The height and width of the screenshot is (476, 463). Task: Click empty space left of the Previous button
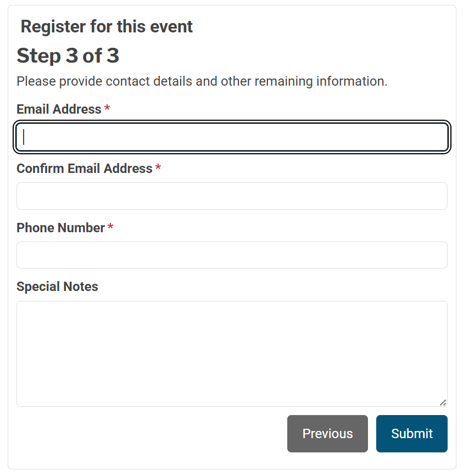click(x=148, y=434)
